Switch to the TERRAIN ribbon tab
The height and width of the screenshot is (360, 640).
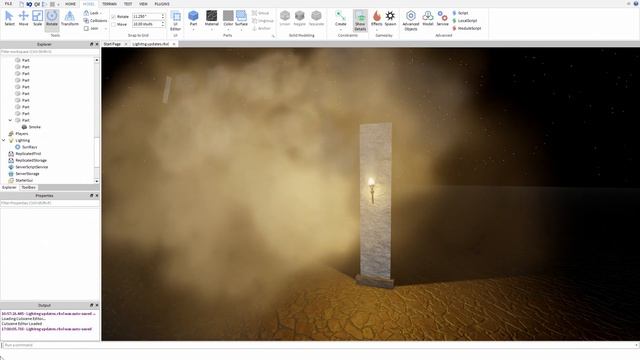click(x=109, y=4)
